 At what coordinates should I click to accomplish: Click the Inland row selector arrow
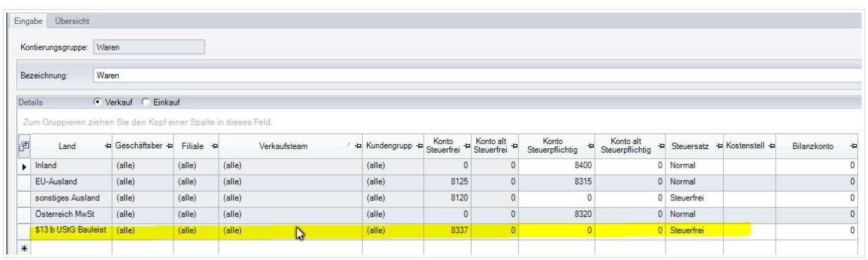(x=24, y=167)
